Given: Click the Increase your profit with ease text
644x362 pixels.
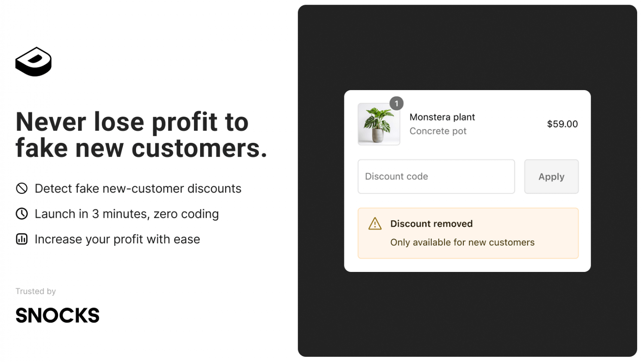Looking at the screenshot, I should [117, 239].
